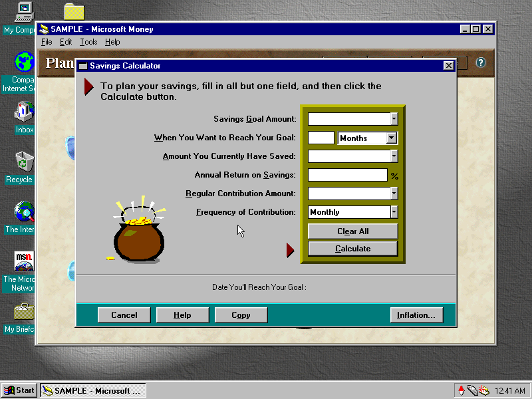The height and width of the screenshot is (399, 532).
Task: Open the File menu
Action: click(47, 42)
